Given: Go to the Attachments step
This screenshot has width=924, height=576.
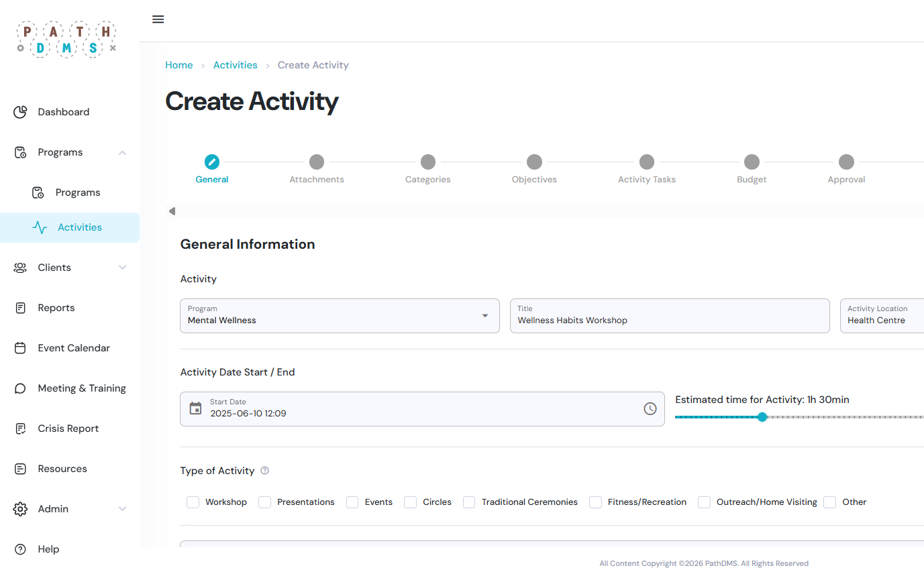Looking at the screenshot, I should (x=317, y=162).
